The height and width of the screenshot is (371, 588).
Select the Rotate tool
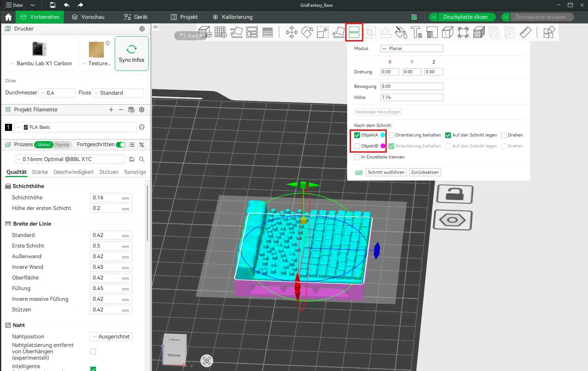tap(307, 32)
